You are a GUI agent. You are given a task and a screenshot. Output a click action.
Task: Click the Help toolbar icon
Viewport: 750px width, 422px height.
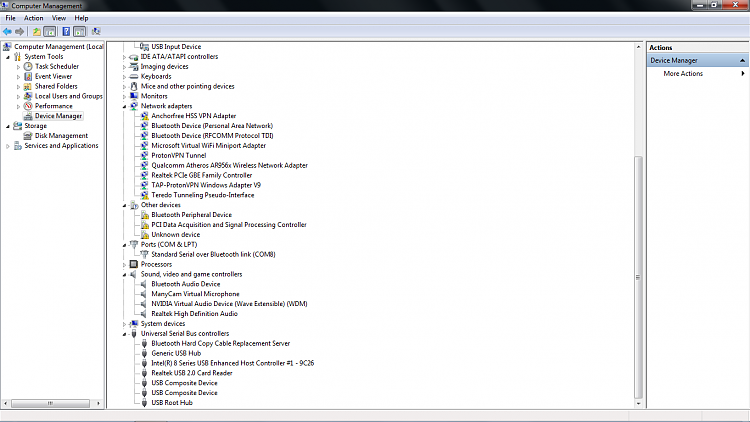coord(66,32)
